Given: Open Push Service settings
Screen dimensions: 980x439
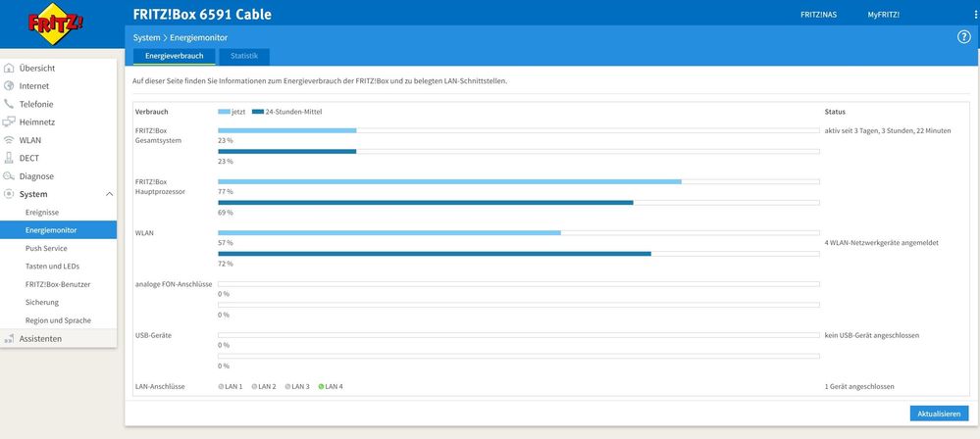Looking at the screenshot, I should tap(58, 248).
